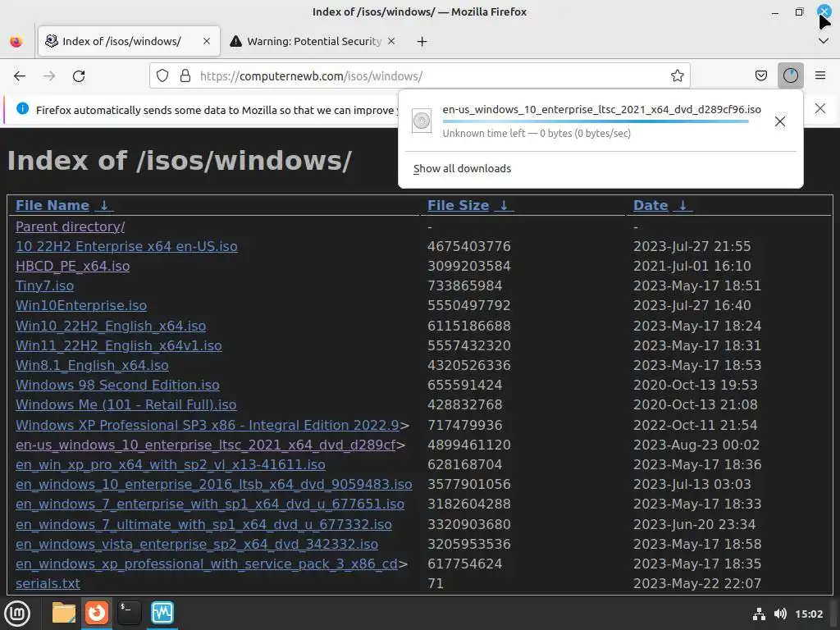Open the serials.txt file link
This screenshot has height=630, width=840.
point(48,583)
